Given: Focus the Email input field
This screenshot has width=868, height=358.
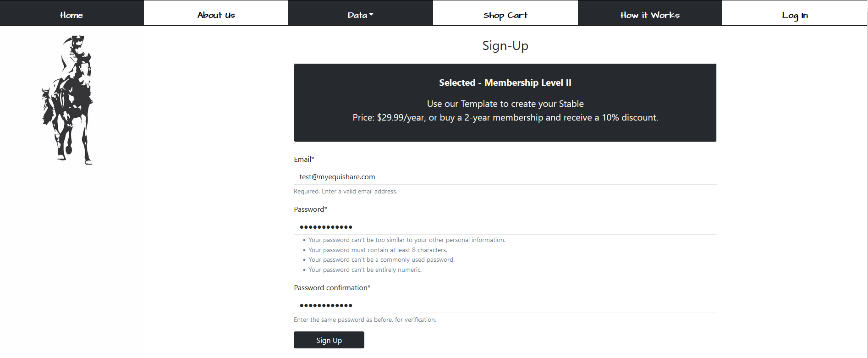Looking at the screenshot, I should [x=505, y=177].
